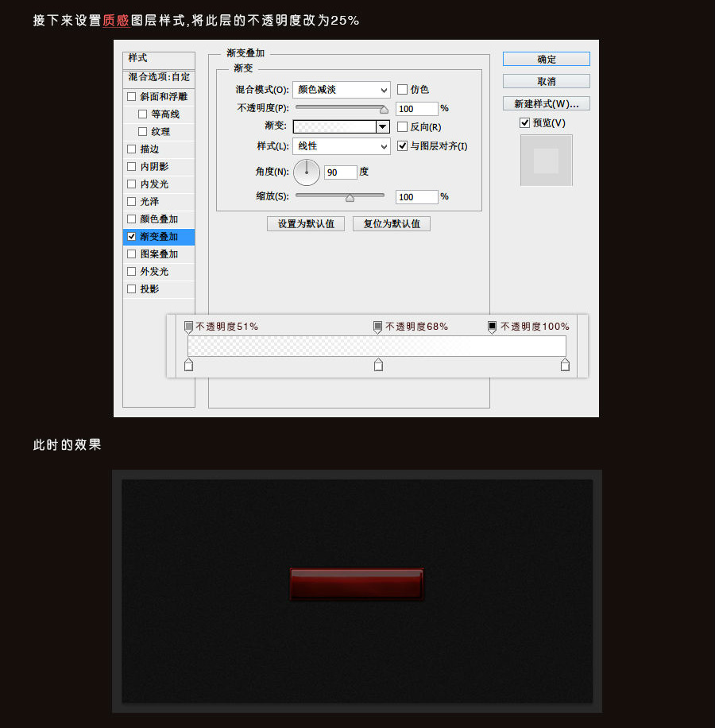Enable 内发光 style checkbox
Viewport: 715px width, 728px height.
[132, 184]
